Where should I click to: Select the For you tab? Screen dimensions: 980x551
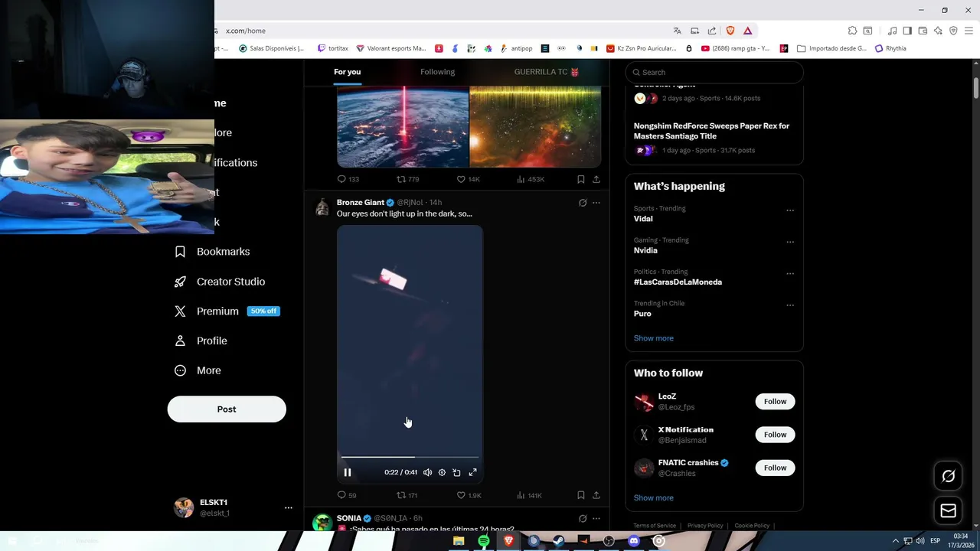tap(347, 72)
